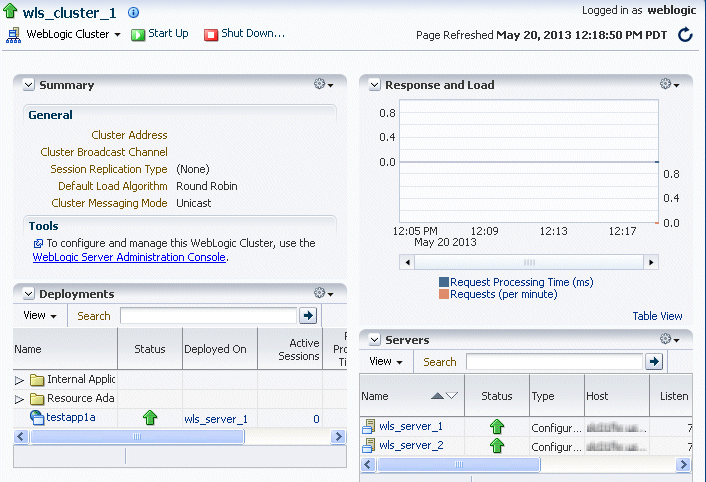The width and height of the screenshot is (706, 482).
Task: Click the Servers Status column header
Action: coord(497,396)
